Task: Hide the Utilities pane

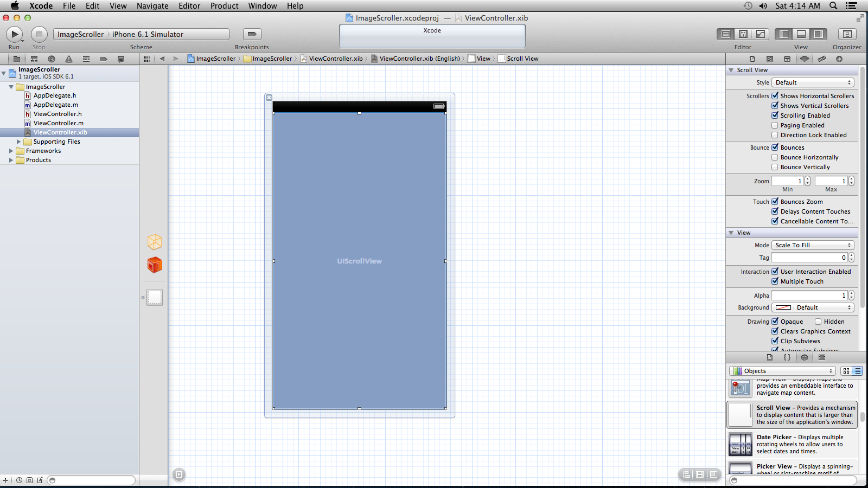Action: coord(819,34)
